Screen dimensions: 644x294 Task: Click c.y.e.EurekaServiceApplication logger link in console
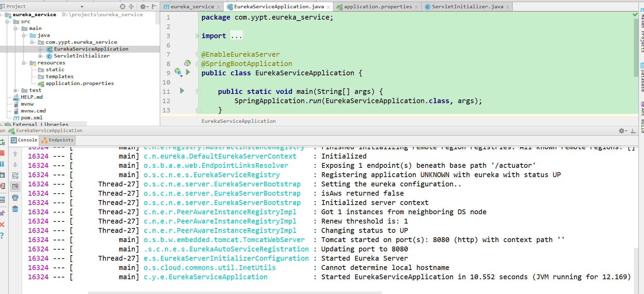point(206,277)
